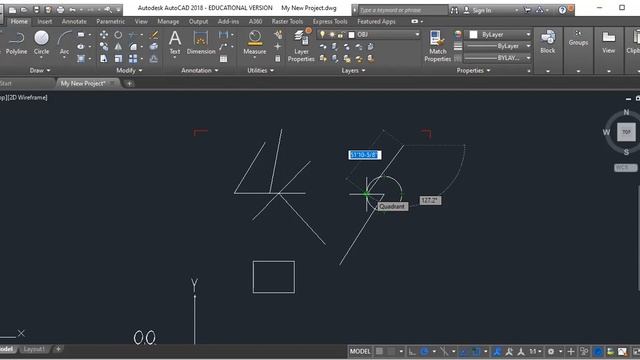Switch to the Parametric ribbon tab
This screenshot has height=360, width=640.
pos(111,21)
